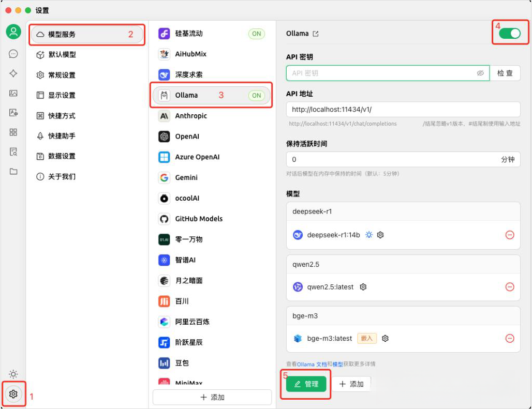Select 模型服务 settings section
The width and height of the screenshot is (532, 409).
87,34
